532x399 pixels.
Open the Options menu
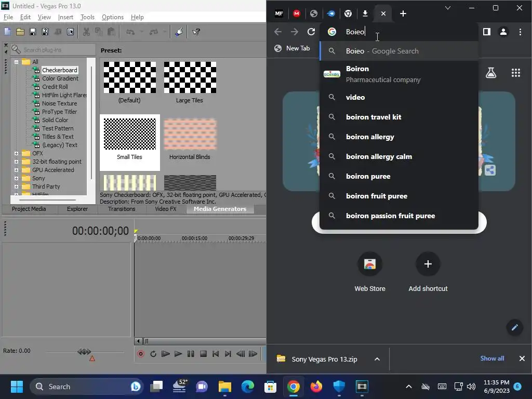(113, 17)
